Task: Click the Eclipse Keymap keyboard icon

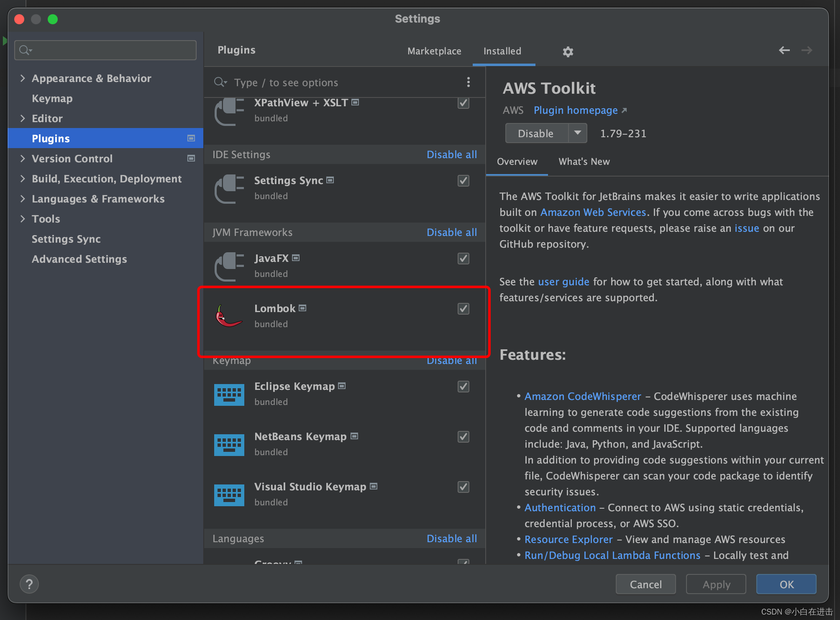Action: [229, 395]
